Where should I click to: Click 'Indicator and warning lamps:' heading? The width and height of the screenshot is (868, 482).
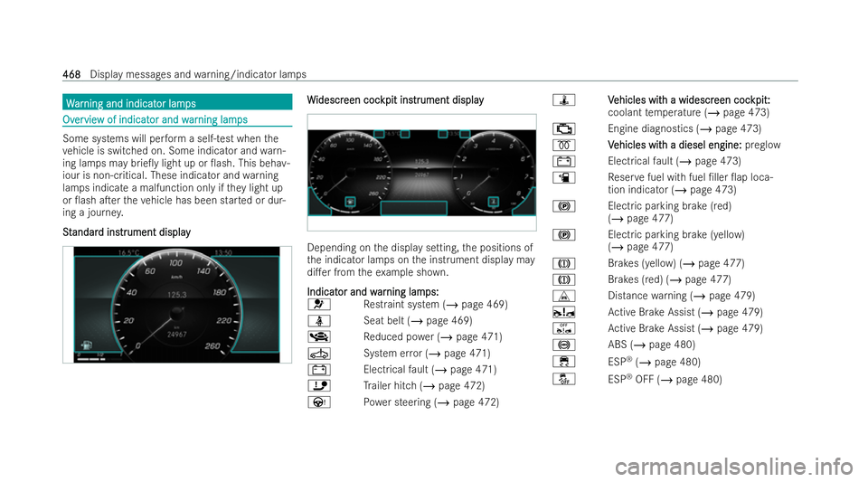373,291
